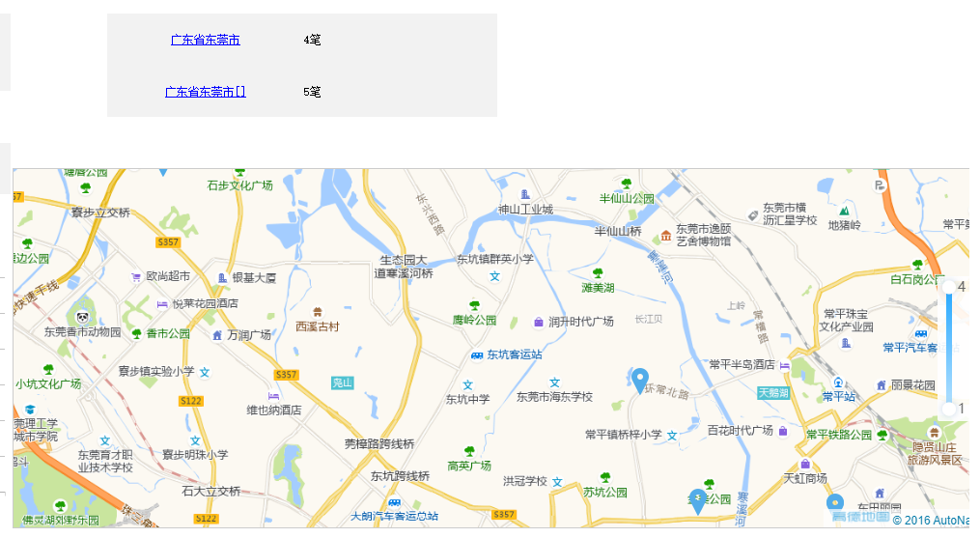
Task: Click the 常平站 train station icon
Action: click(x=838, y=382)
